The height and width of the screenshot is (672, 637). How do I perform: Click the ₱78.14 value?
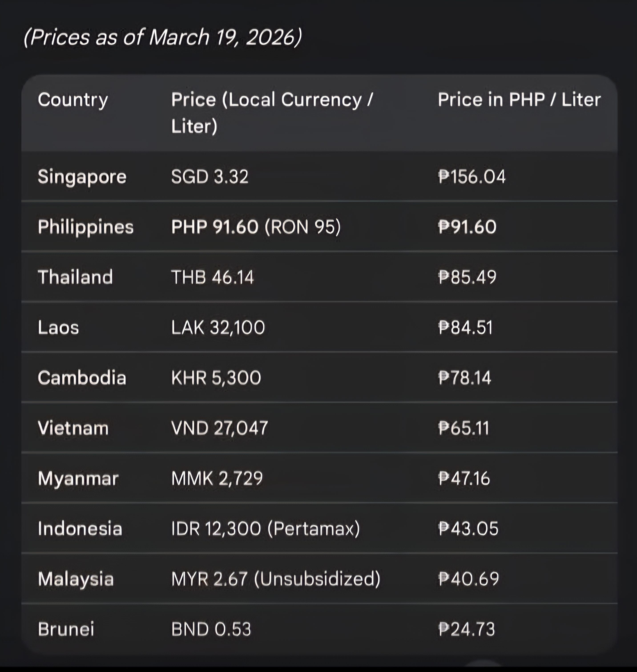click(464, 378)
